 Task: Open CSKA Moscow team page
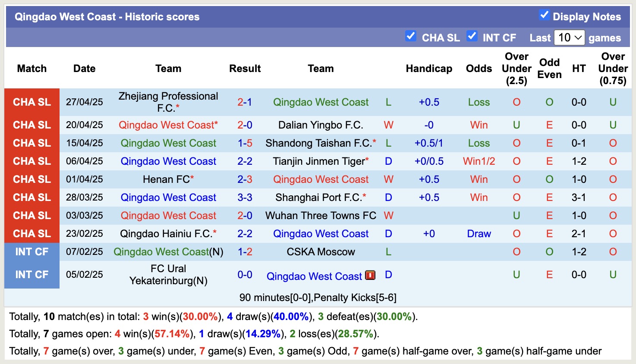(x=321, y=252)
